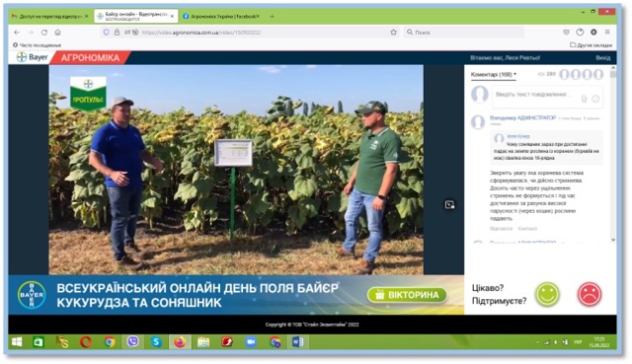Click Відповісти under the administrator's comment
The width and height of the screenshot is (632, 364).
point(501,228)
